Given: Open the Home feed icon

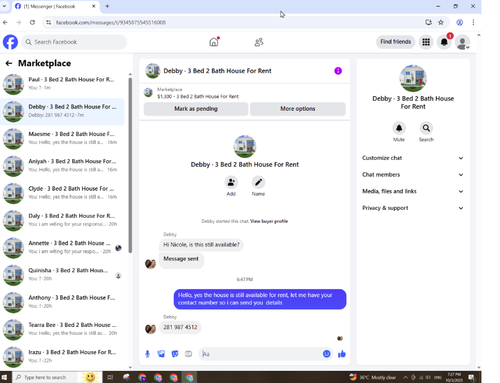Looking at the screenshot, I should pyautogui.click(x=214, y=42).
